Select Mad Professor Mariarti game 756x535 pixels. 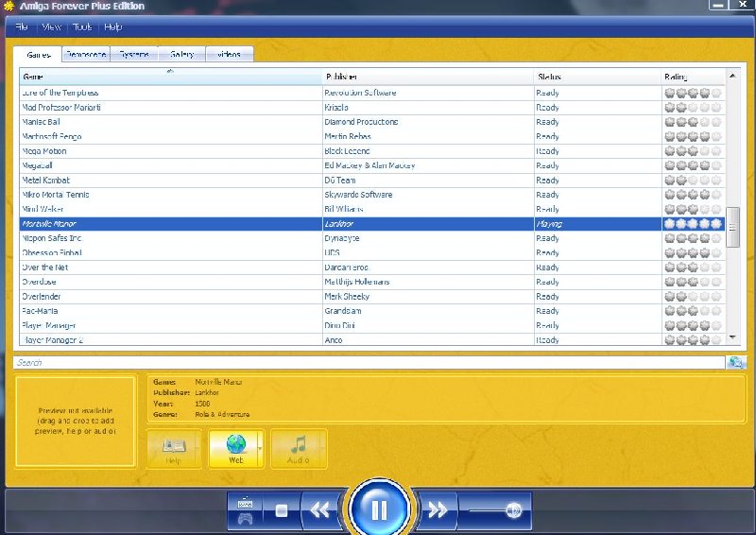coord(371,107)
